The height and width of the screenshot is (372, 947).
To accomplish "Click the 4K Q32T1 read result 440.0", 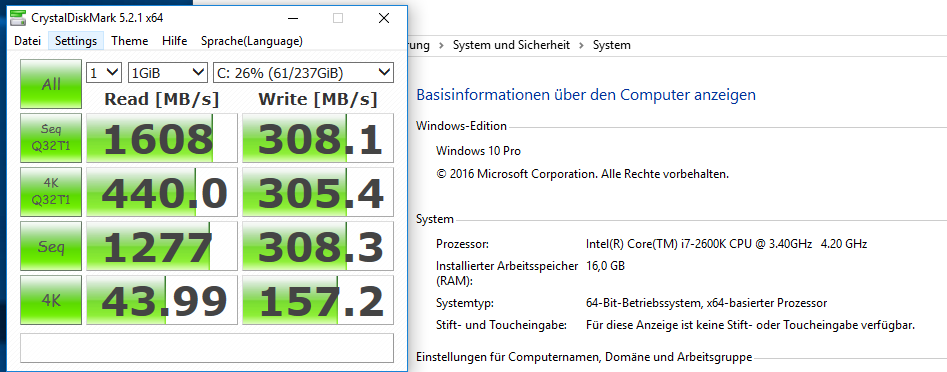I will pyautogui.click(x=162, y=191).
